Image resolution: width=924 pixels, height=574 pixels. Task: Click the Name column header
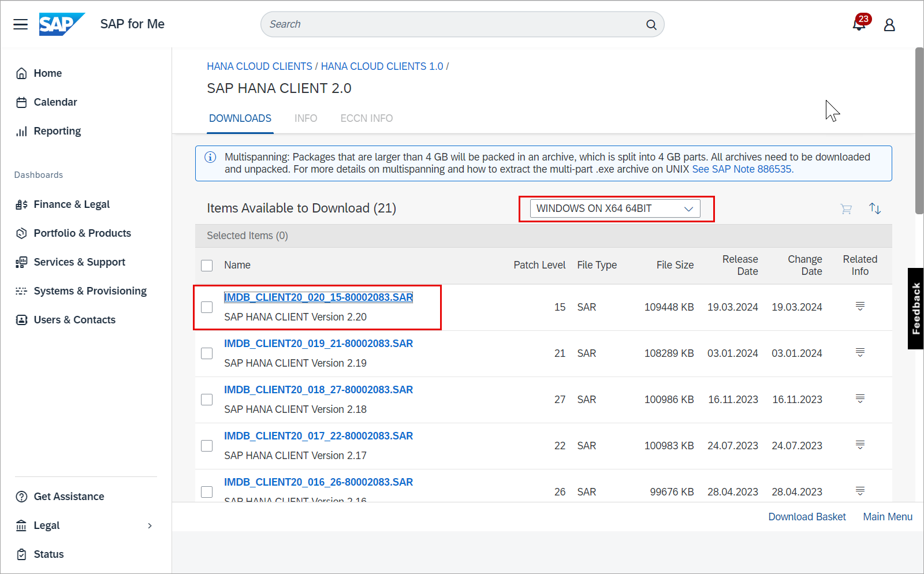237,265
